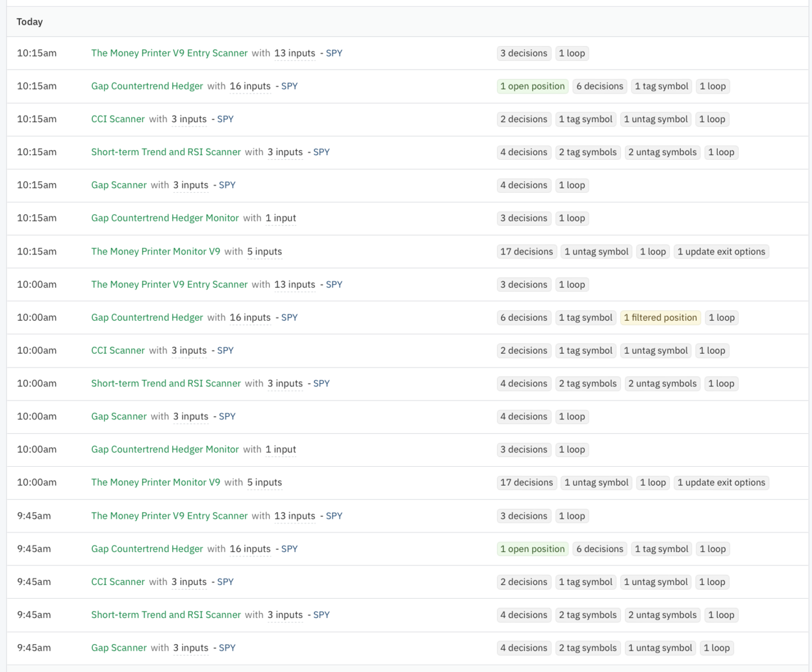This screenshot has height=672, width=812.
Task: Expand "1 input" in 10:00am Gap Countertrend Hedger Monitor row
Action: (x=280, y=449)
